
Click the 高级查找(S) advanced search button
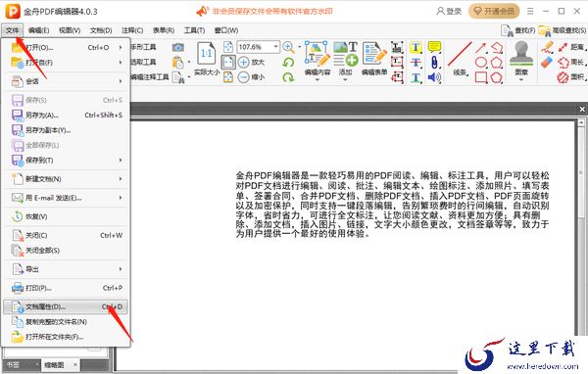pyautogui.click(x=563, y=30)
